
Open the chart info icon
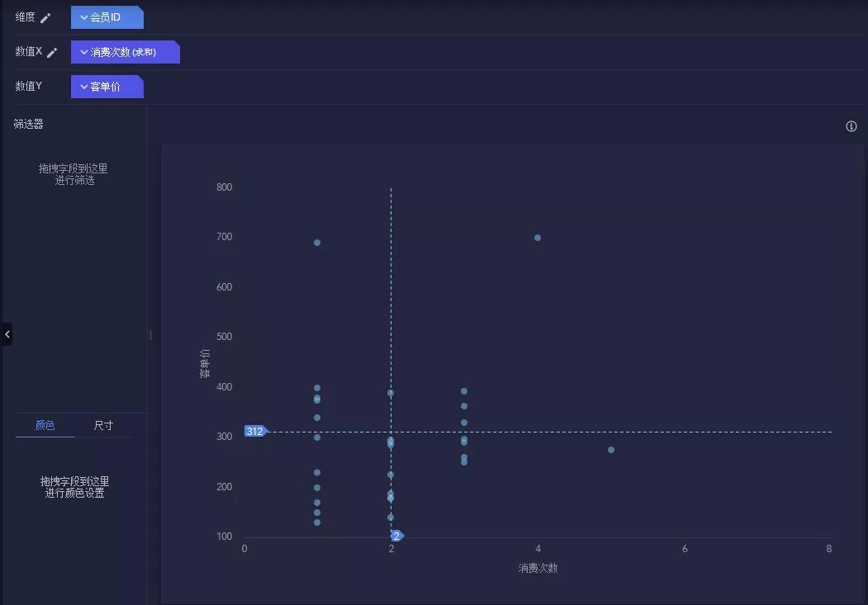[x=851, y=126]
